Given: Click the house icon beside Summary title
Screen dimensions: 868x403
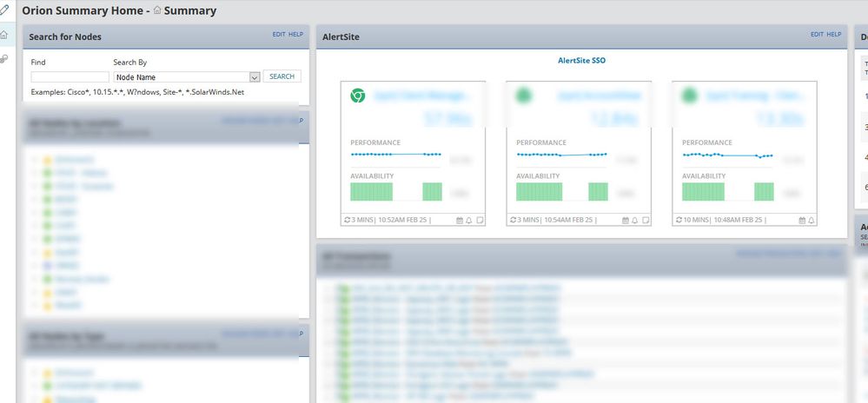Looking at the screenshot, I should pyautogui.click(x=157, y=11).
